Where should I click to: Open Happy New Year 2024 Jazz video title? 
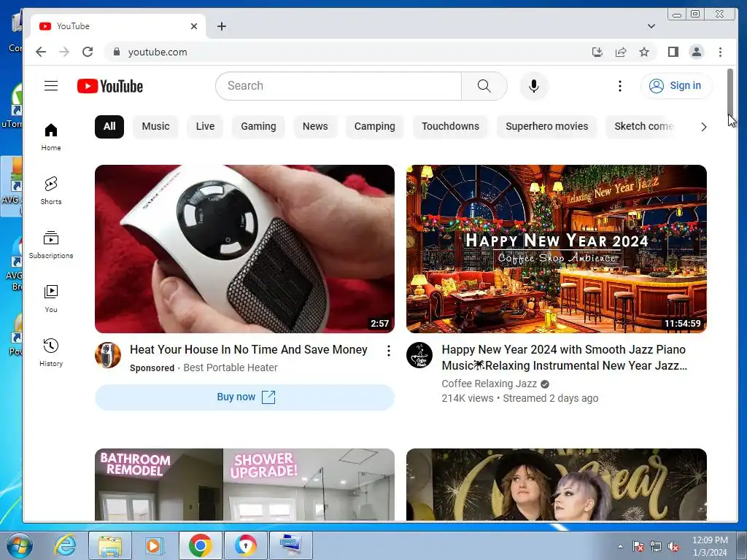[564, 357]
